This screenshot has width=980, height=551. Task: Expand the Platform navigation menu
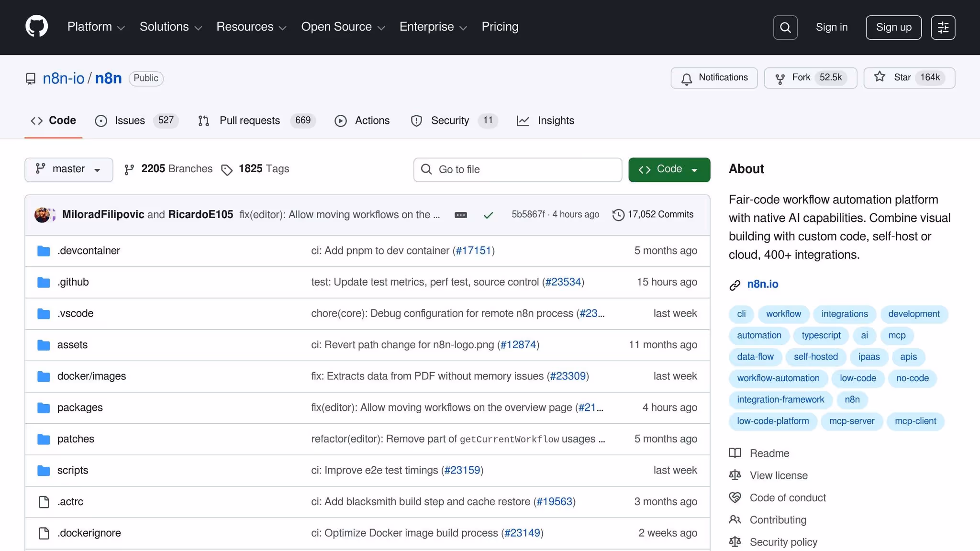[x=96, y=27]
